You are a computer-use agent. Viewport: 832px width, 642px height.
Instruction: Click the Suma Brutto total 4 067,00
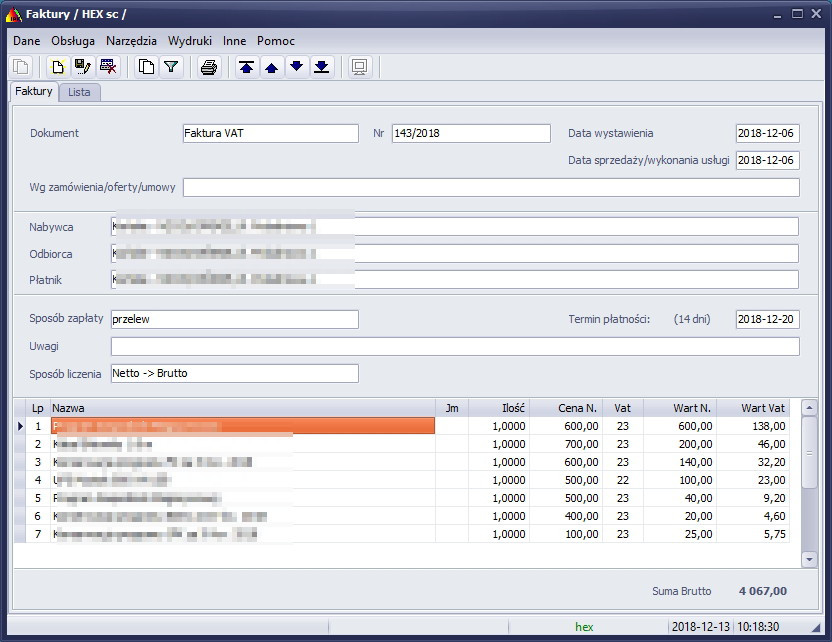pyautogui.click(x=763, y=591)
